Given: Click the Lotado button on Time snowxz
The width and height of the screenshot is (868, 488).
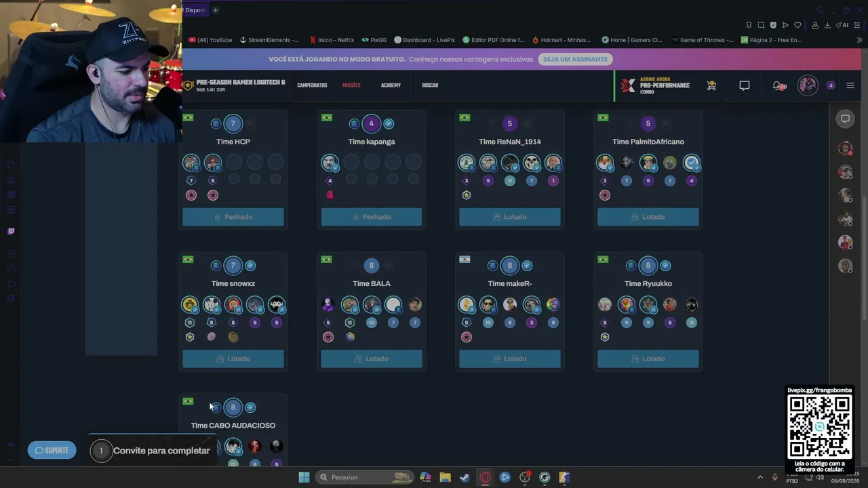Looking at the screenshot, I should [233, 359].
